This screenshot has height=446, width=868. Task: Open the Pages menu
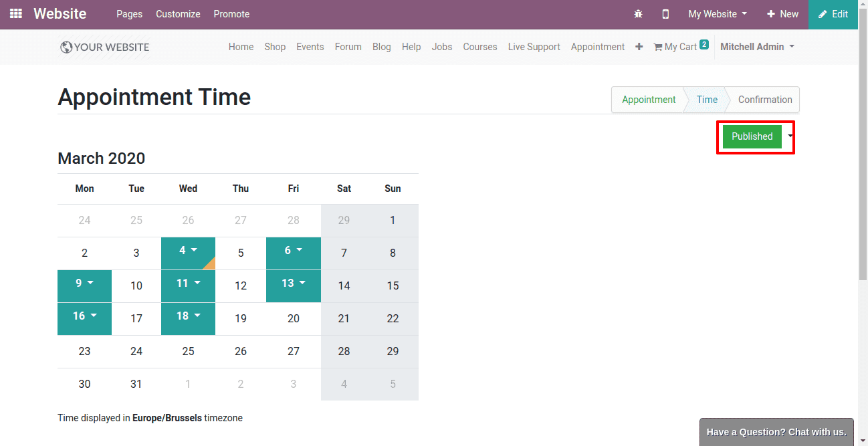tap(129, 14)
